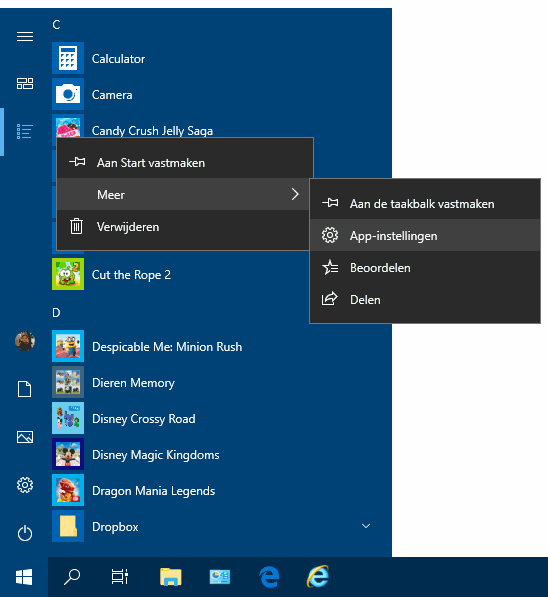Click the Dragon Mania Legends icon

[68, 490]
